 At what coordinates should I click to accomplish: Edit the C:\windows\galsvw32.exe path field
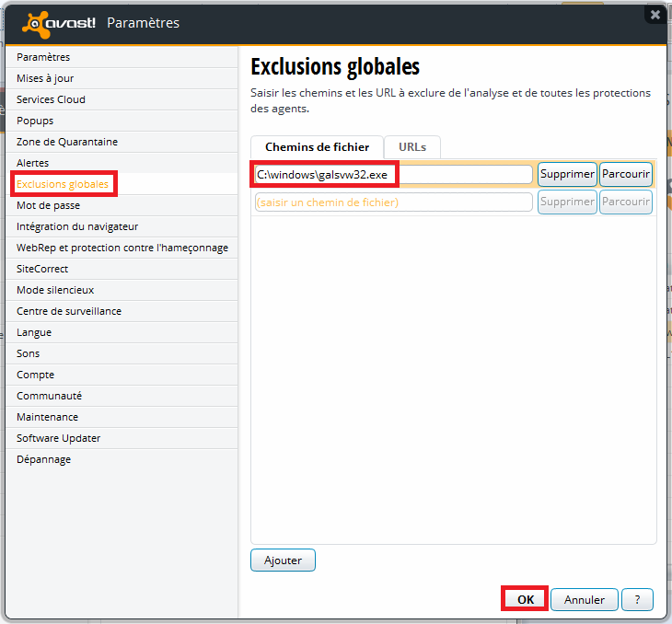(x=393, y=175)
